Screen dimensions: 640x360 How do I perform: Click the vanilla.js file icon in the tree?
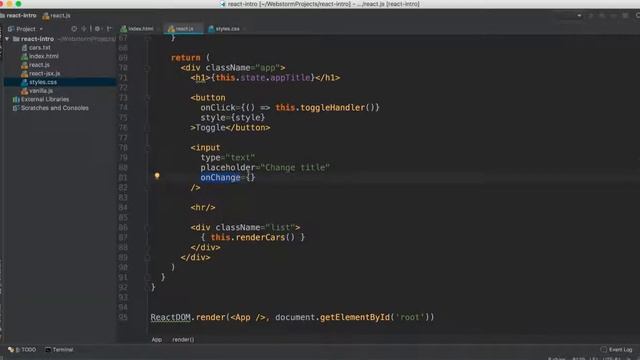pos(24,91)
